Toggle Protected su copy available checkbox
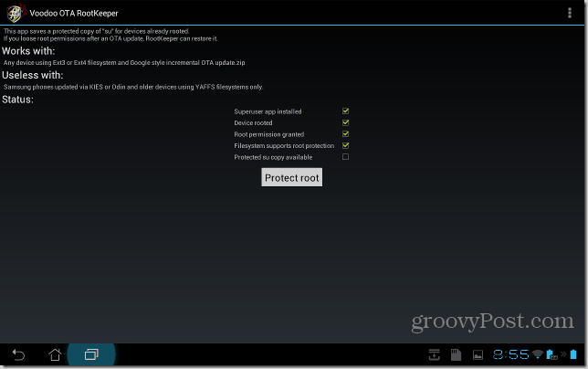The width and height of the screenshot is (588, 369). [345, 157]
